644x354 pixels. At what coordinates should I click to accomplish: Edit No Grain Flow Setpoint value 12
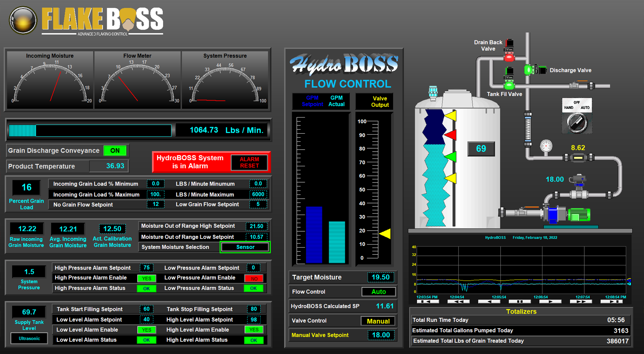tap(155, 204)
